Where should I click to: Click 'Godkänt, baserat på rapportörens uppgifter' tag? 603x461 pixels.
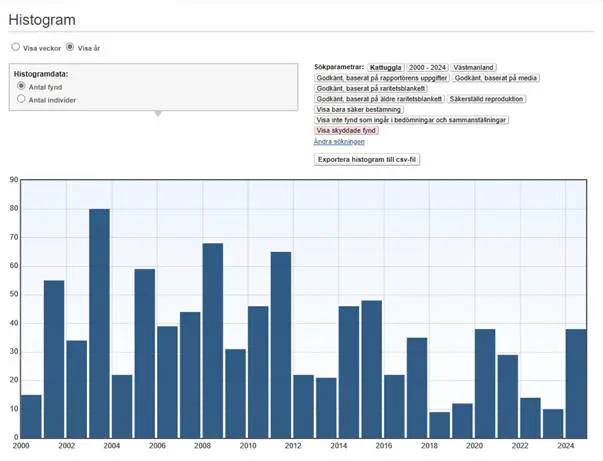click(381, 77)
